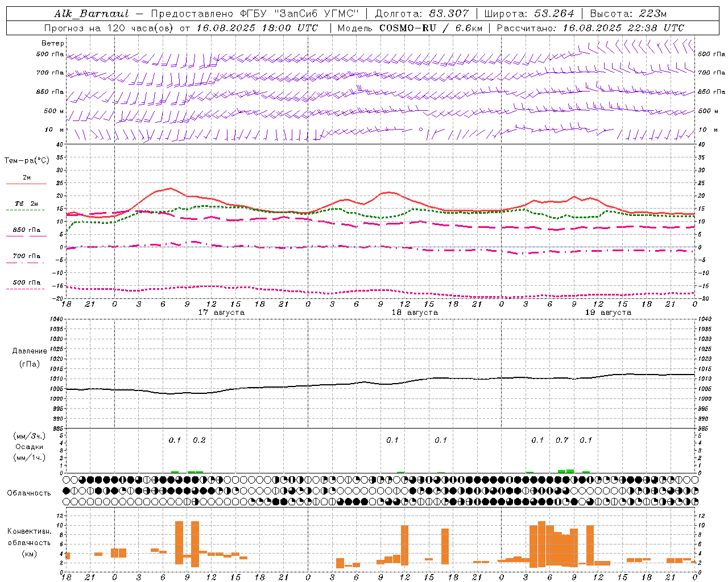
Task: Click the left 10 м wind level label
Action: point(55,130)
